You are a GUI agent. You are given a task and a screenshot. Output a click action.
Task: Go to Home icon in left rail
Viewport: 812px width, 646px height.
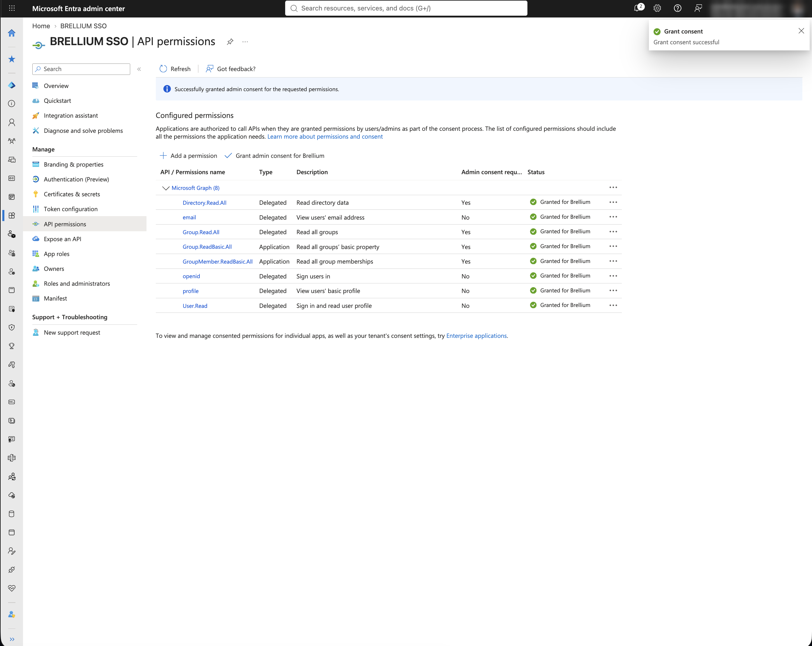pos(12,33)
